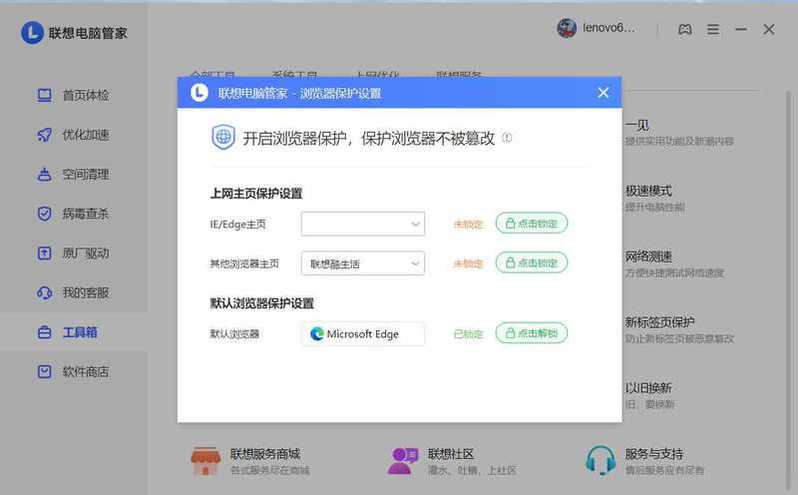This screenshot has width=798, height=495.
Task: Click the lenovo6... account name
Action: [x=609, y=28]
